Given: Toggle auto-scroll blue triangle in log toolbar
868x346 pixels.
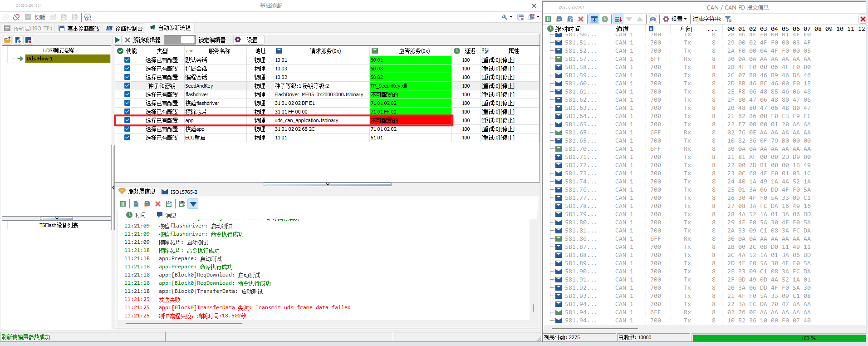Looking at the screenshot, I should (193, 204).
